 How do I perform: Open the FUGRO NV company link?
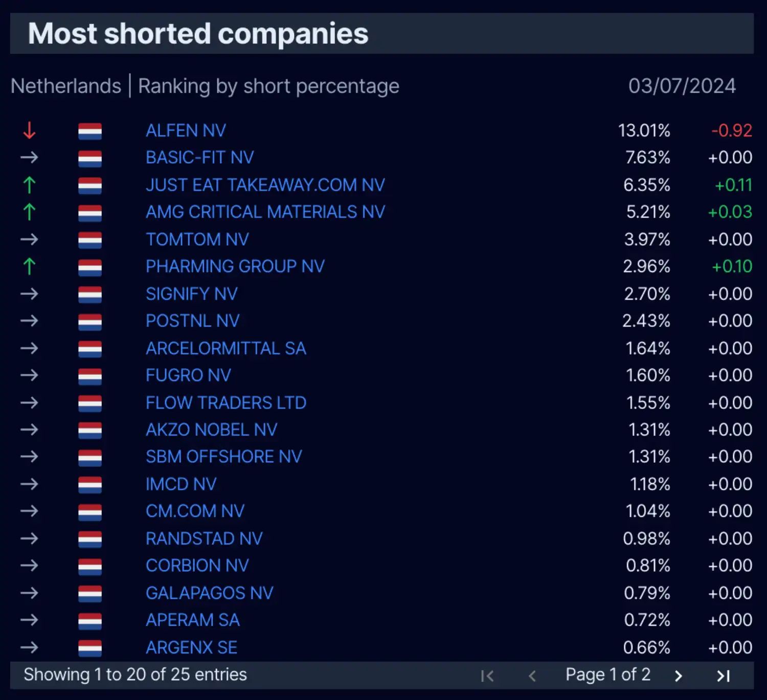[188, 375]
